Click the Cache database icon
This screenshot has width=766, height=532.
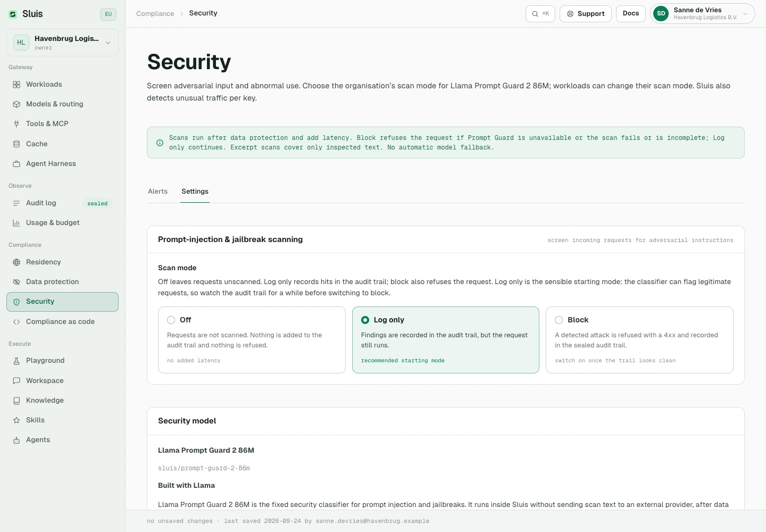tap(16, 144)
